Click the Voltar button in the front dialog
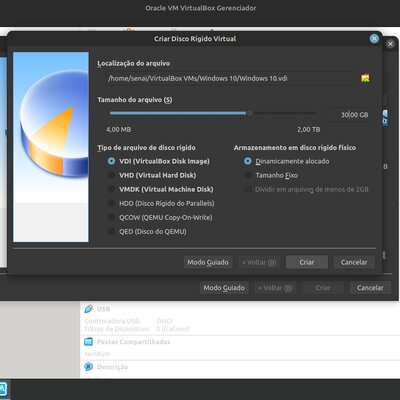 (259, 262)
